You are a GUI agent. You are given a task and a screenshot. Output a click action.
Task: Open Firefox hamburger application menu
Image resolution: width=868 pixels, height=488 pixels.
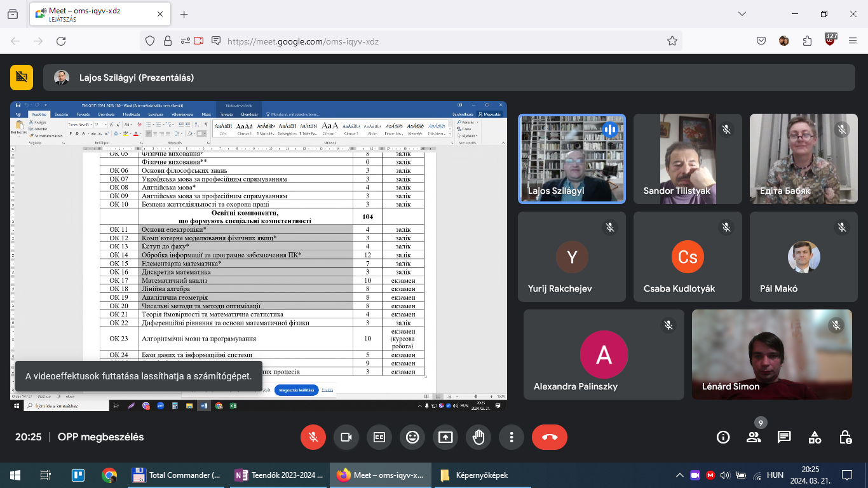853,41
